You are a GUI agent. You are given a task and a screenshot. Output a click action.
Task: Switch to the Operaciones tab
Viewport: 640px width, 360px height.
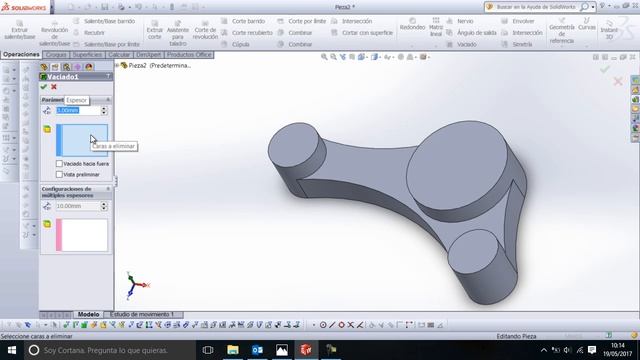point(21,55)
